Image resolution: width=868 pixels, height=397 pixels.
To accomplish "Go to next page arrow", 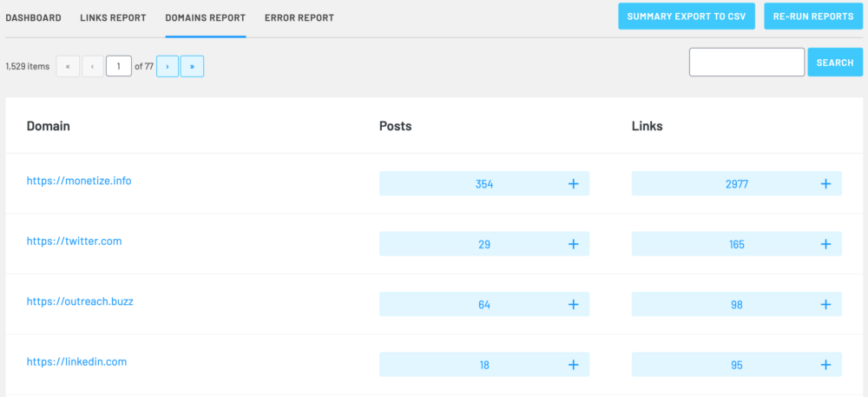I will [x=168, y=66].
